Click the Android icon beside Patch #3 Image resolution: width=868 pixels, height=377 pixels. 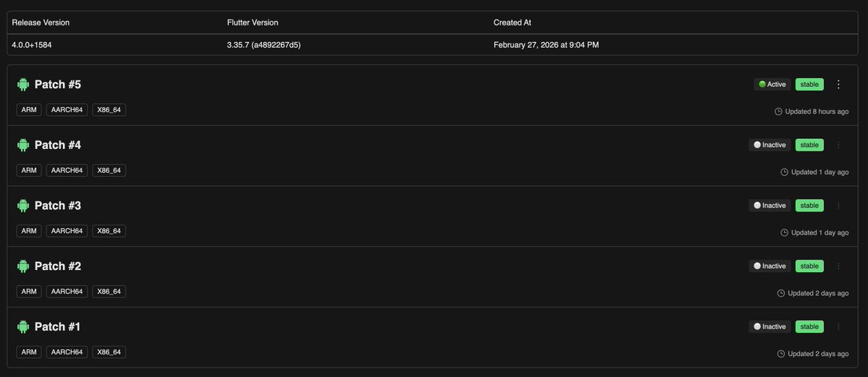point(23,206)
